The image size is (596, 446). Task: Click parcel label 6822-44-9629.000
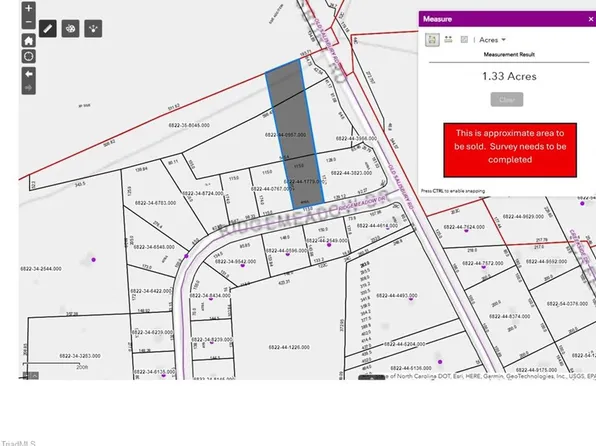(x=523, y=216)
